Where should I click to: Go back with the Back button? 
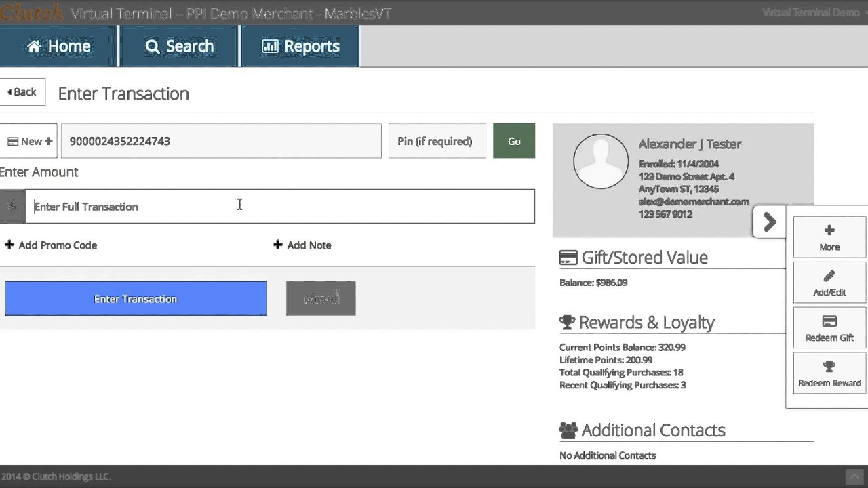[22, 92]
